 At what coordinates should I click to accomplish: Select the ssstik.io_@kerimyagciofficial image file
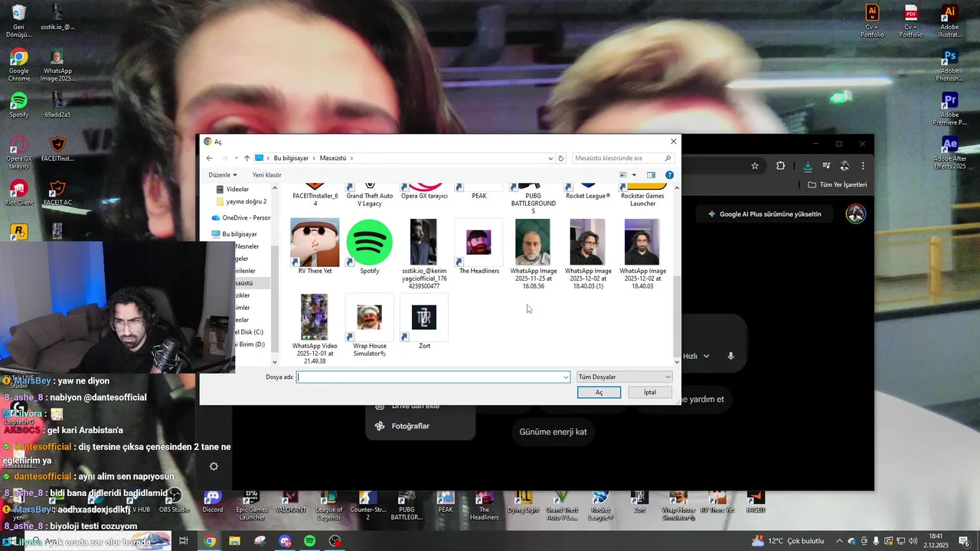tap(424, 253)
